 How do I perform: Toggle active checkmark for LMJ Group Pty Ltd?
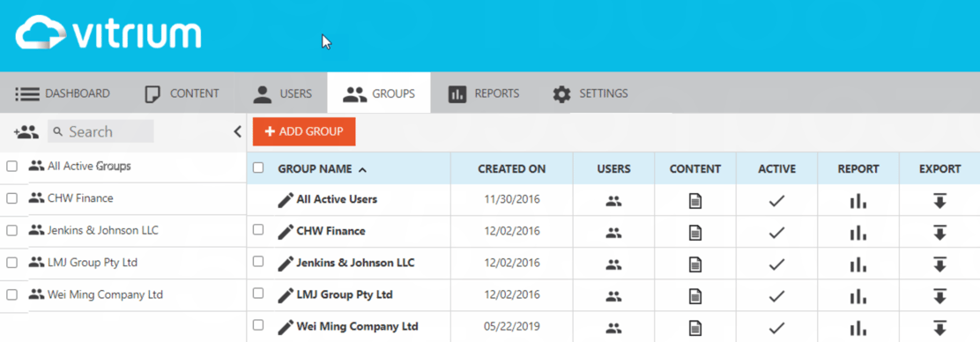[776, 296]
